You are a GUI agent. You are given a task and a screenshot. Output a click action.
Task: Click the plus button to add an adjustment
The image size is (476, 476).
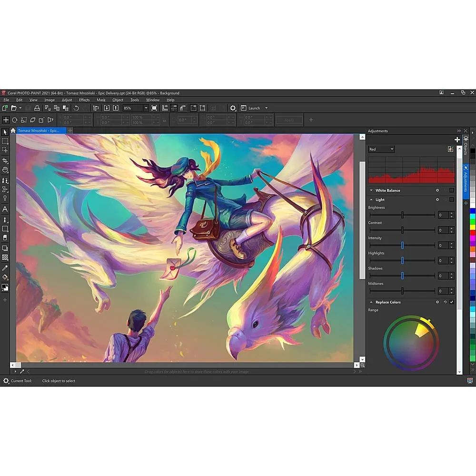[x=457, y=139]
